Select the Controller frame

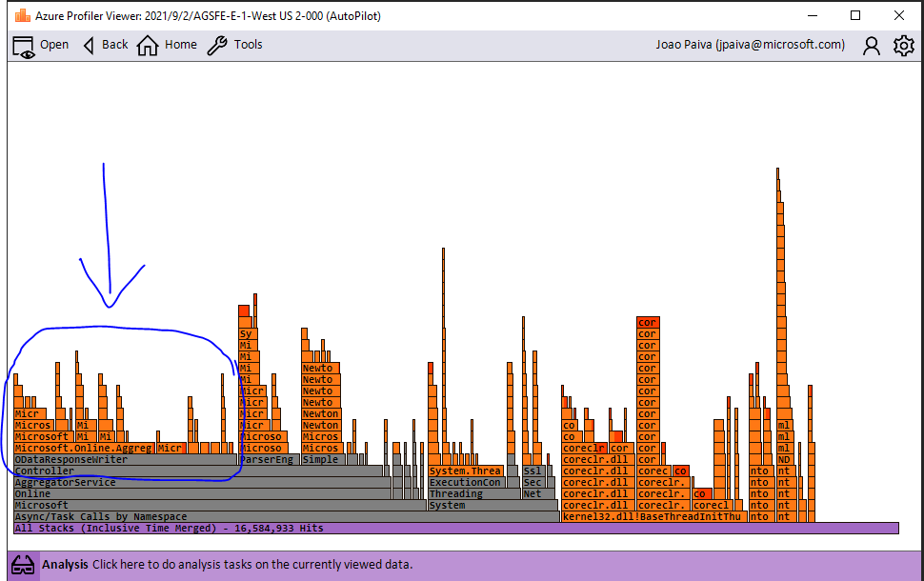(198, 471)
